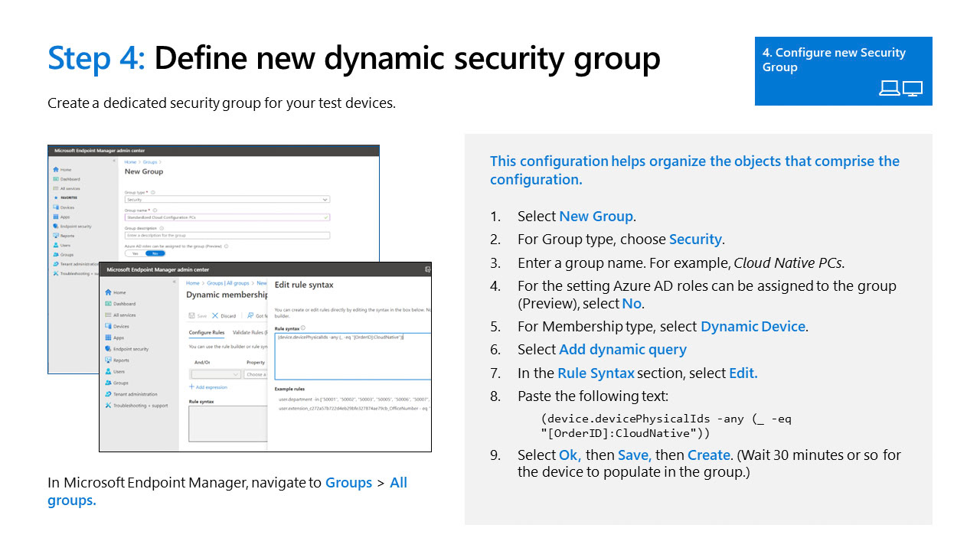980x551 pixels.
Task: Open Apps in the New Group window sidebar
Action: point(60,217)
